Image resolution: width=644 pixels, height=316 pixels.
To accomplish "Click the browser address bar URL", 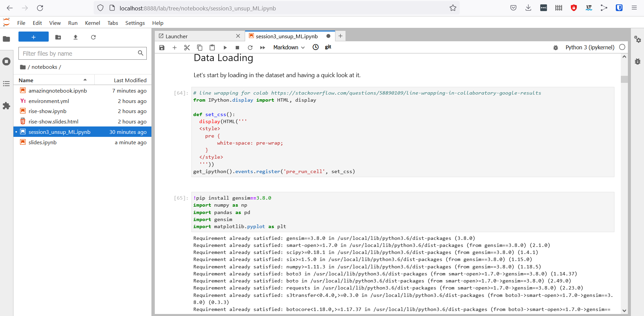I will tap(198, 8).
